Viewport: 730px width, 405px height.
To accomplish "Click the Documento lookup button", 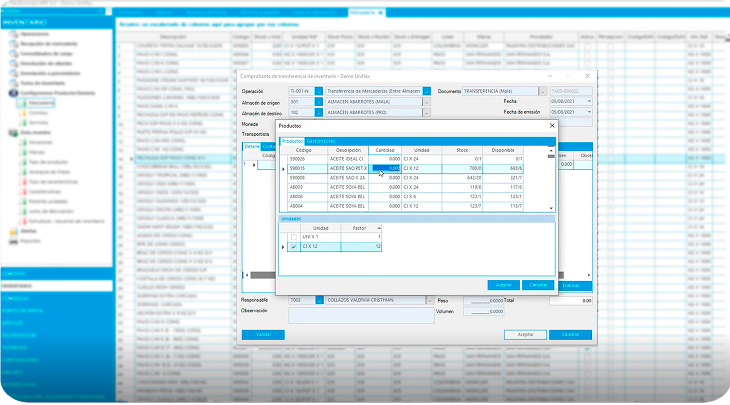I will (541, 90).
